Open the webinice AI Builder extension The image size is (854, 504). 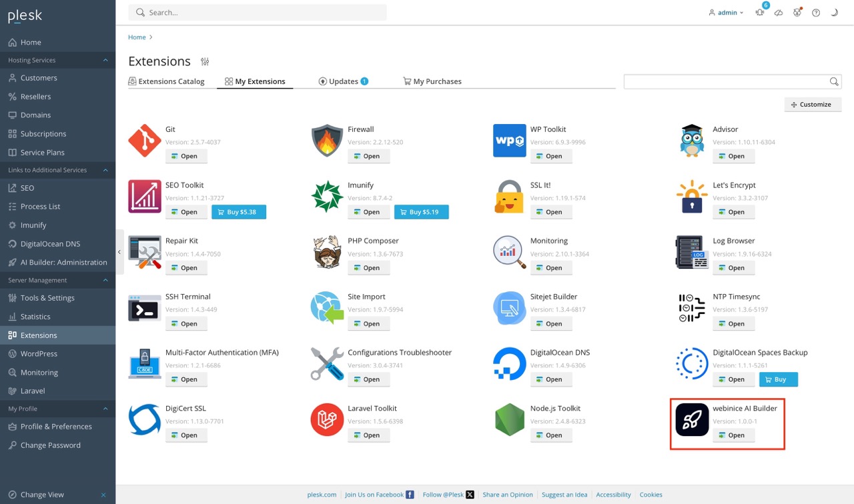(733, 435)
